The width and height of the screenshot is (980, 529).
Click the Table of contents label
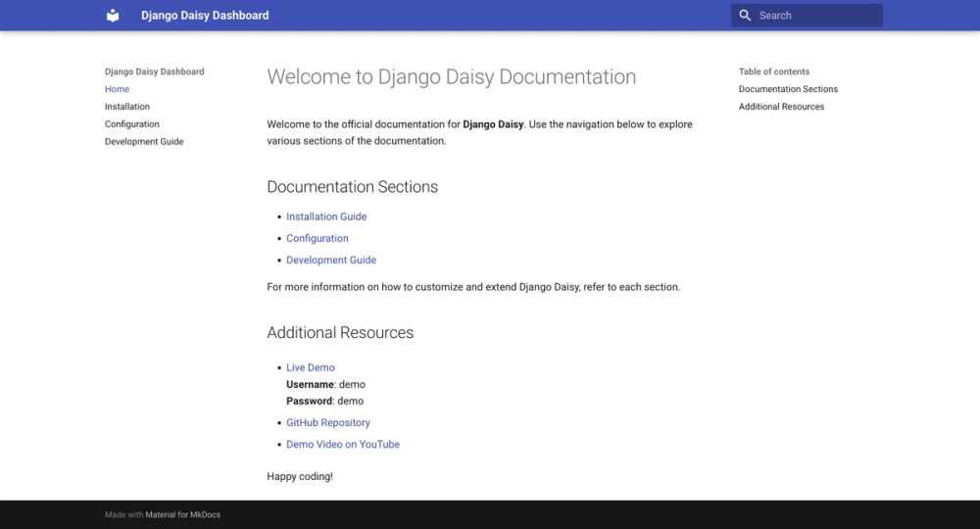774,72
